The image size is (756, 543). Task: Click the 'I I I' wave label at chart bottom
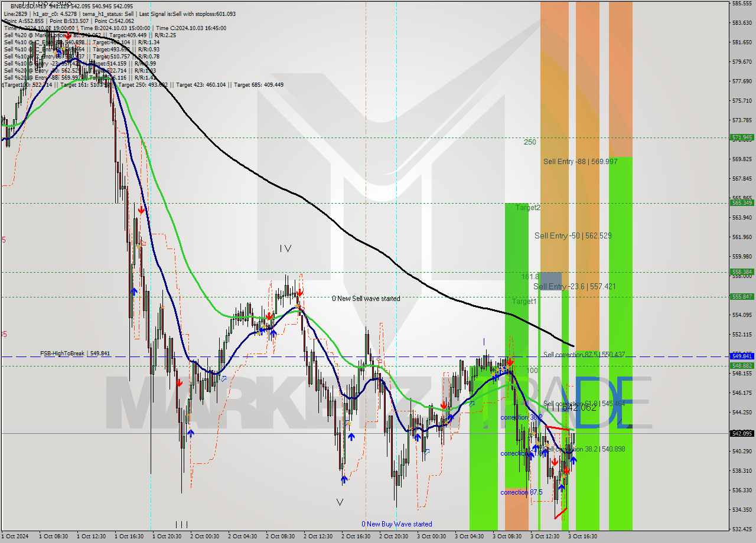click(181, 524)
